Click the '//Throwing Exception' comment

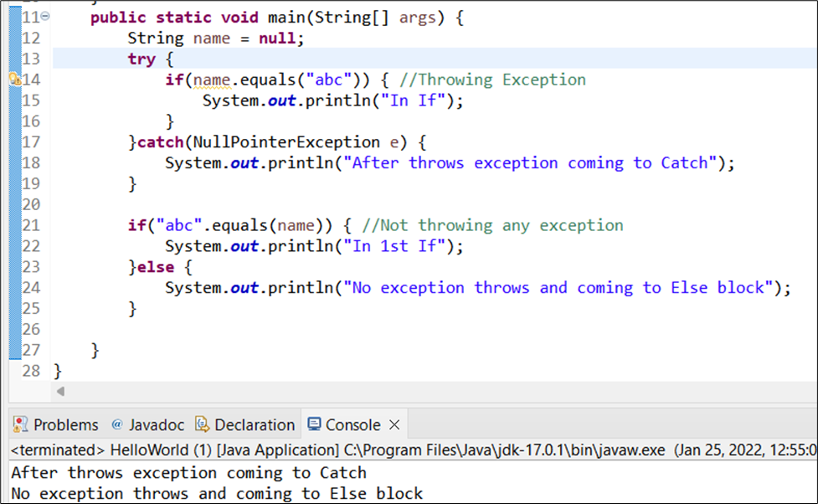coord(492,80)
